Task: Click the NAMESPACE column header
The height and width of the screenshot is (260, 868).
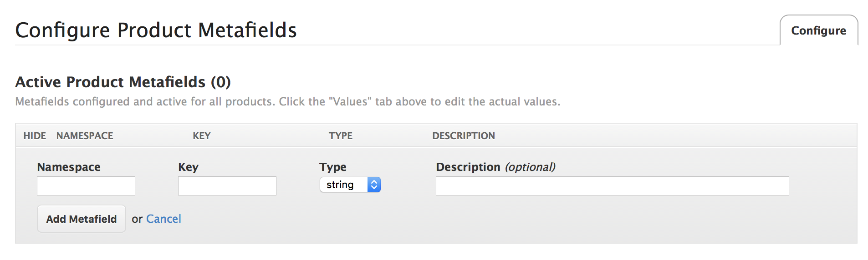Action: (x=85, y=136)
